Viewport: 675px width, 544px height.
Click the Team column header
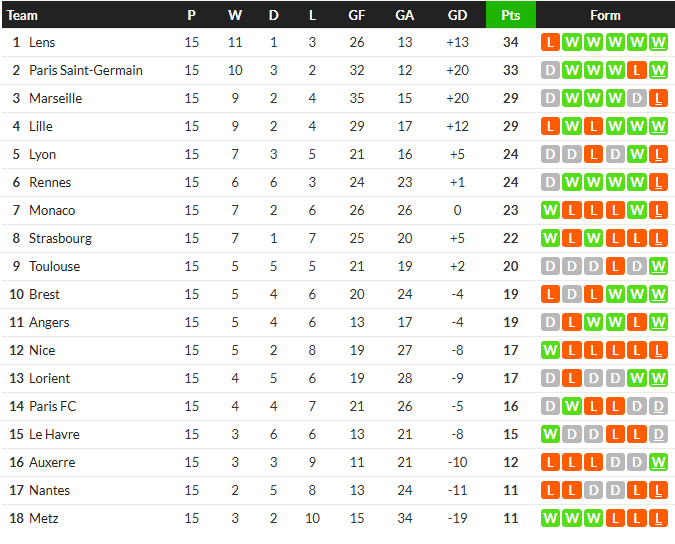pyautogui.click(x=23, y=15)
